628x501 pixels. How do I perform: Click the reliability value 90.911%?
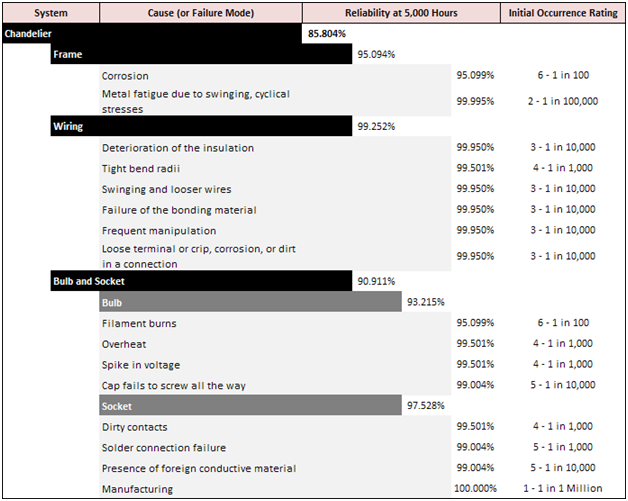pos(376,282)
